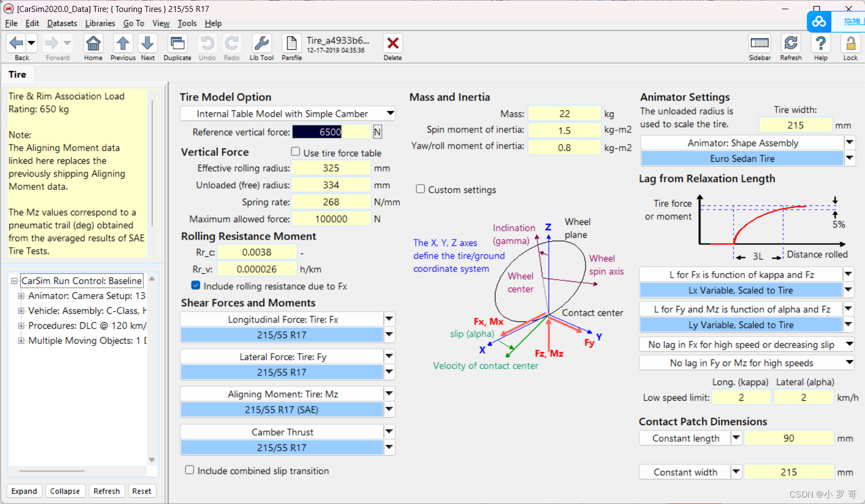Select the Tire tab
This screenshot has height=504, width=865.
pos(17,74)
